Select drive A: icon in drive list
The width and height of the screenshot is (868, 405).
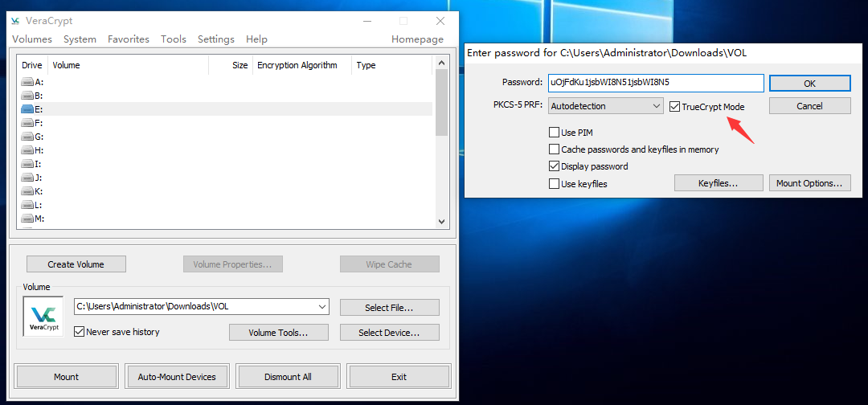click(x=27, y=82)
